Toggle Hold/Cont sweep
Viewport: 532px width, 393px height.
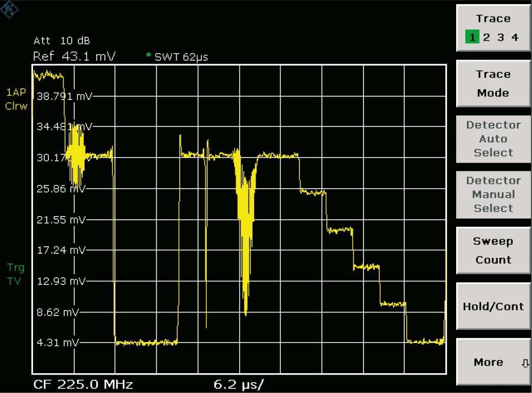[x=493, y=306]
